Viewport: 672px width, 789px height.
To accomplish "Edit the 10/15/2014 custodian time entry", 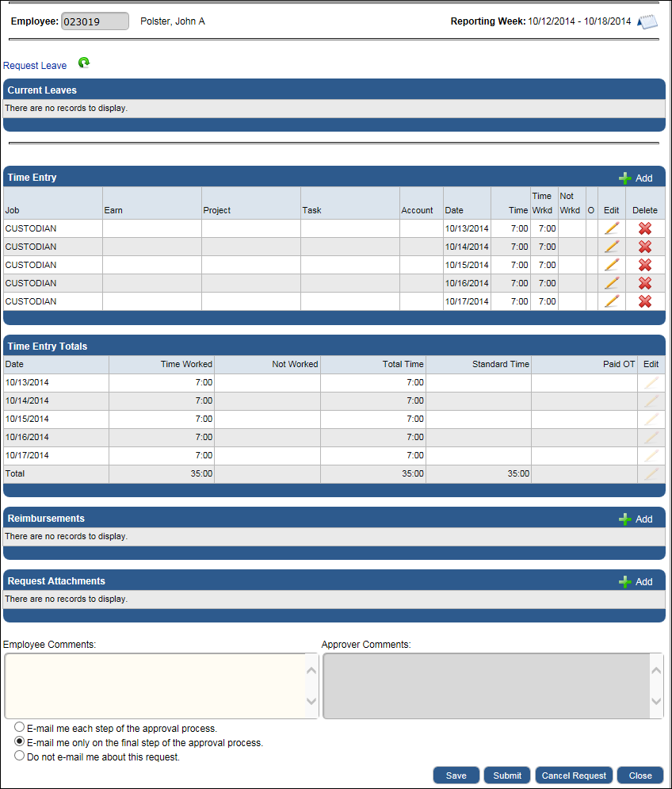I will (611, 265).
